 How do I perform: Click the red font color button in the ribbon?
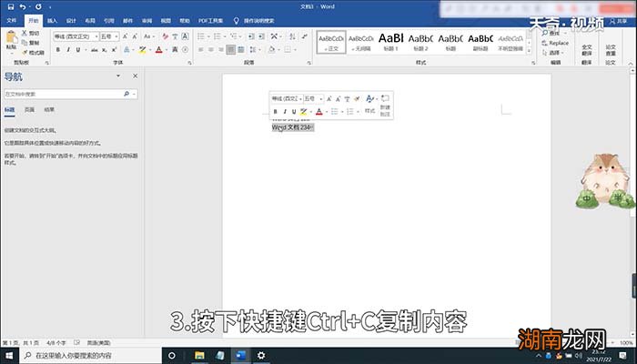point(158,50)
